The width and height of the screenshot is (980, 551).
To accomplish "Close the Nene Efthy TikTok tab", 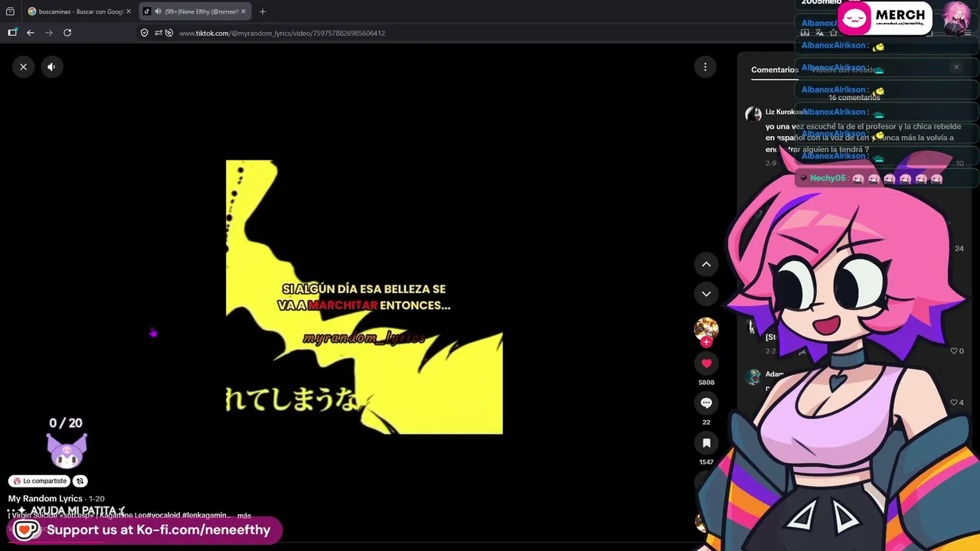I will click(x=243, y=11).
